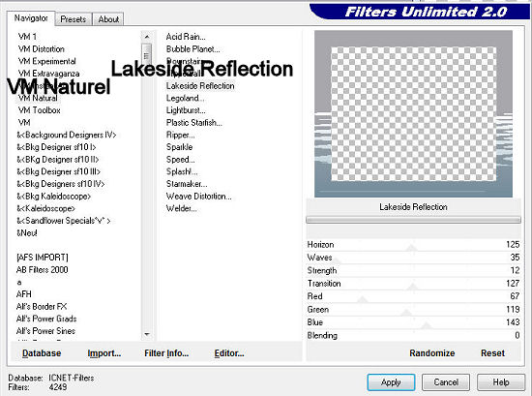Randomize the filter parameters
The height and width of the screenshot is (396, 532).
(432, 353)
